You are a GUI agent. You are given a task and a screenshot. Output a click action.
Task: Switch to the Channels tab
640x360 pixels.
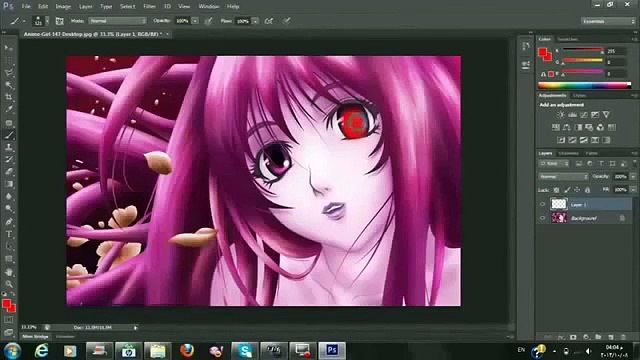coord(569,153)
